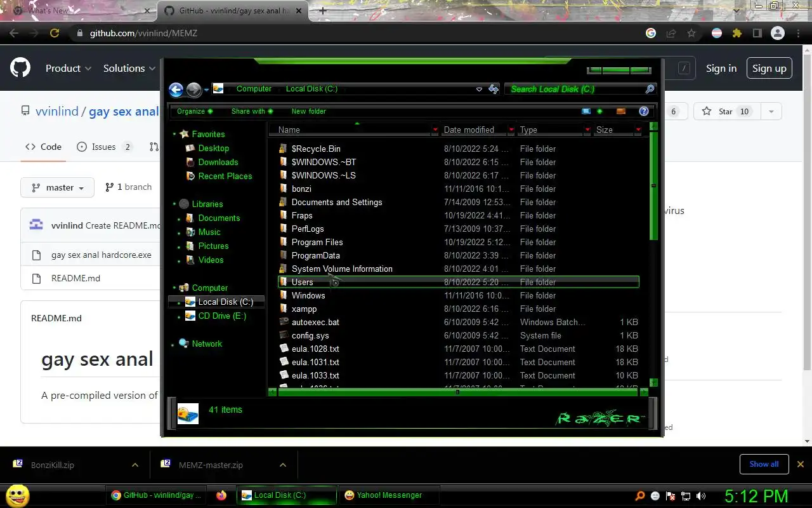
Task: Click the Favorites star icon in navigation pane
Action: click(185, 134)
